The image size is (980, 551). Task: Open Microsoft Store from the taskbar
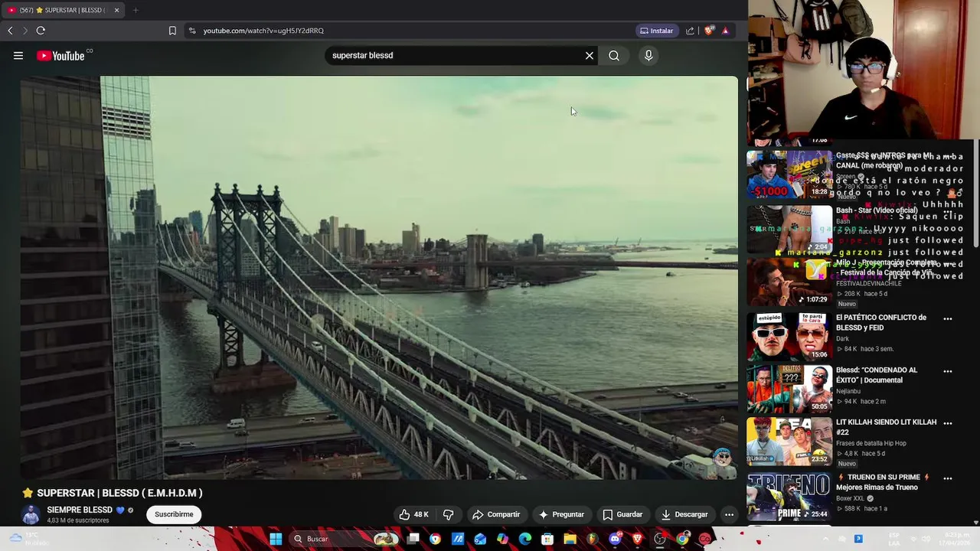pyautogui.click(x=547, y=539)
